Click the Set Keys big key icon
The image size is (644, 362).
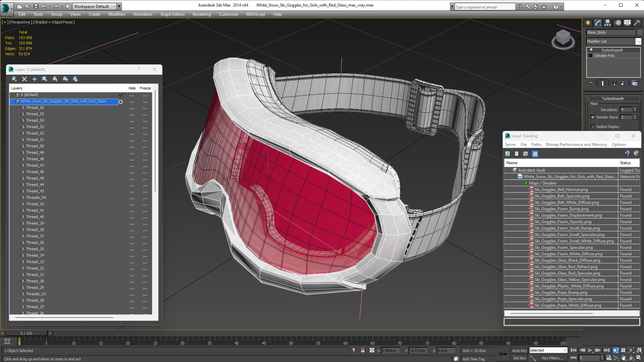pos(503,354)
